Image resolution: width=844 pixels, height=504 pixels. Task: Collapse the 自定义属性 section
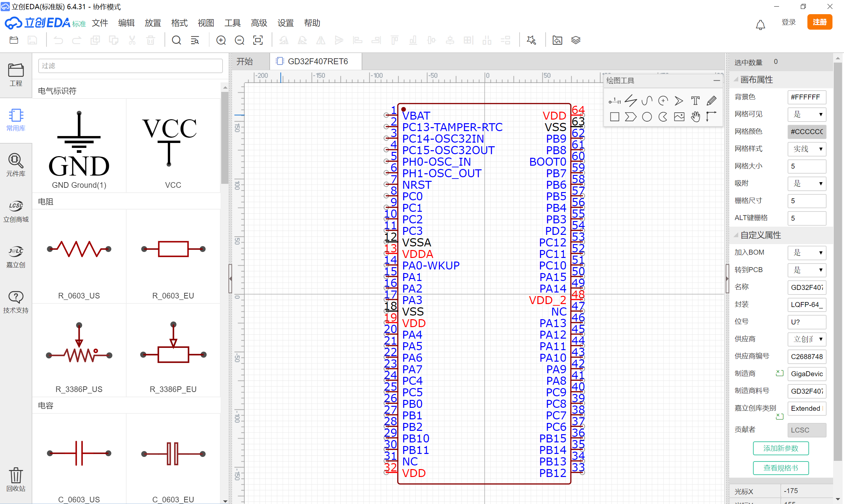coord(736,235)
